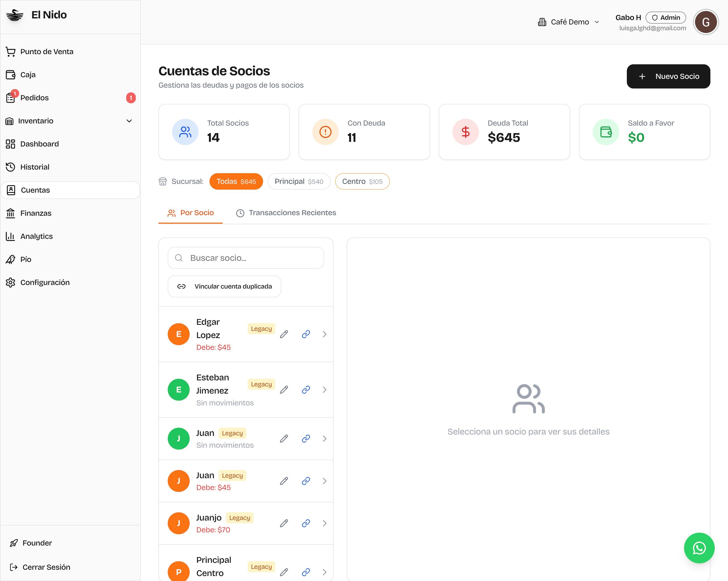Image resolution: width=728 pixels, height=581 pixels.
Task: Edit Juan with Sin movimientos
Action: click(x=284, y=439)
